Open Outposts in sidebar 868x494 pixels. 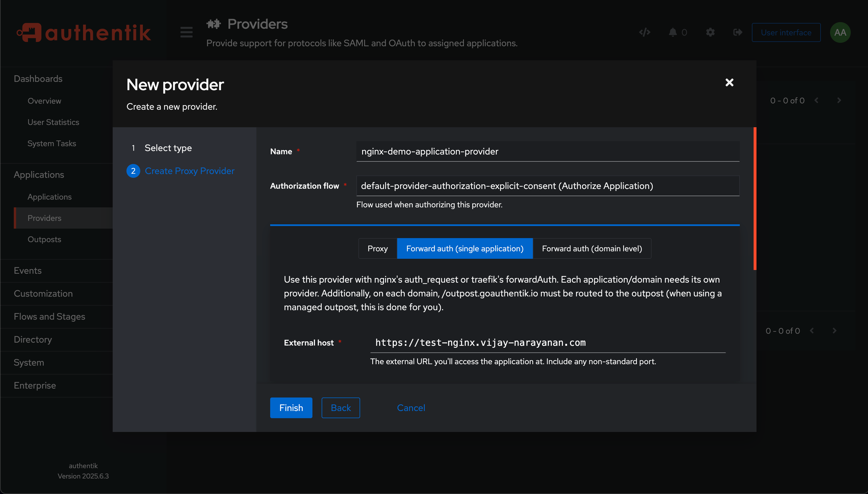point(44,240)
